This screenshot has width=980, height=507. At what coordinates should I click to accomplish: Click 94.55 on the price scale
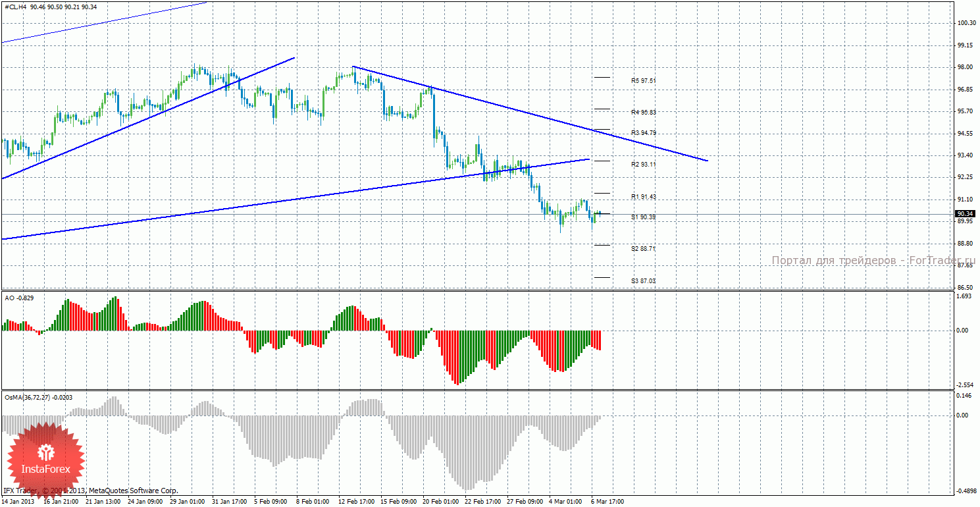[966, 134]
